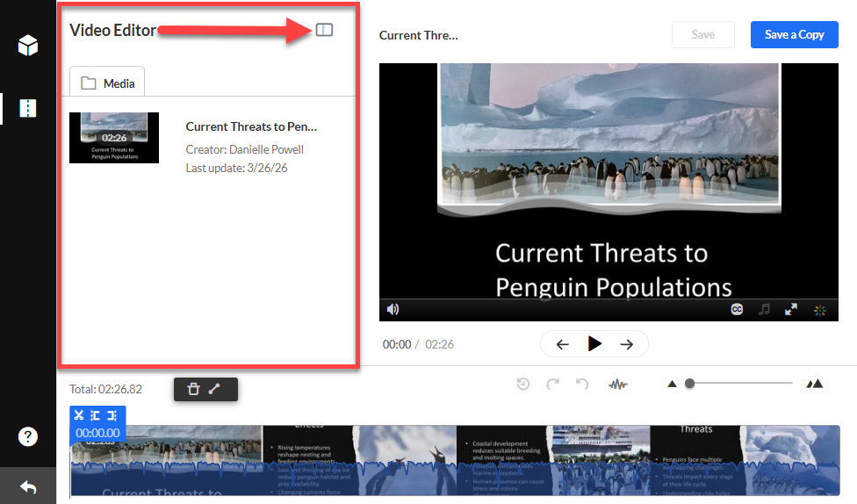Step to next frame with right arrow
Screen dimensions: 857x504
coord(627,344)
